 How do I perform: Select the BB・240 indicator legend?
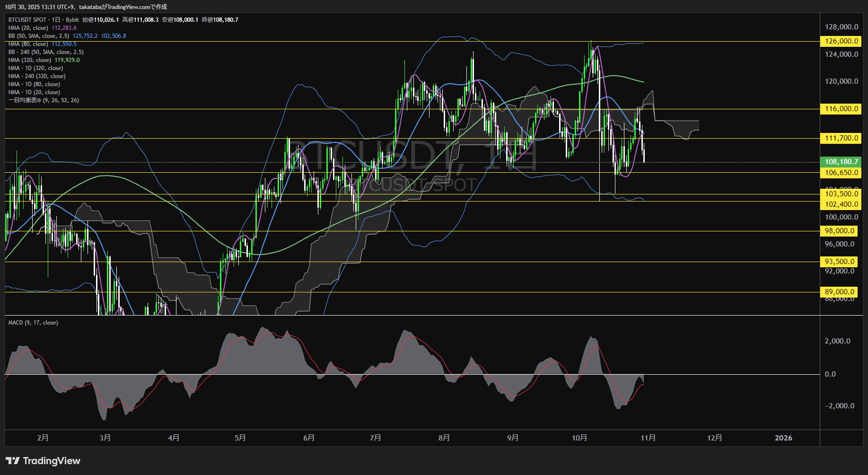coord(46,52)
